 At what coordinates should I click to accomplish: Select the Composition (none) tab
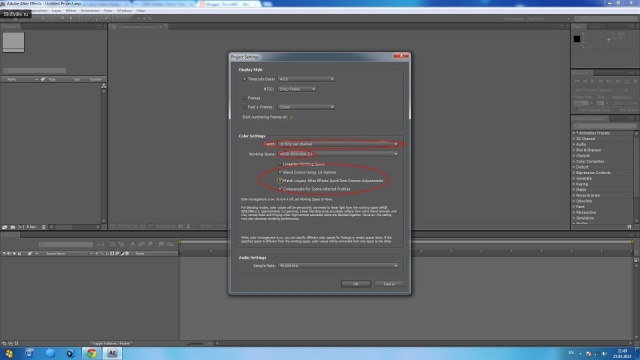(x=138, y=27)
